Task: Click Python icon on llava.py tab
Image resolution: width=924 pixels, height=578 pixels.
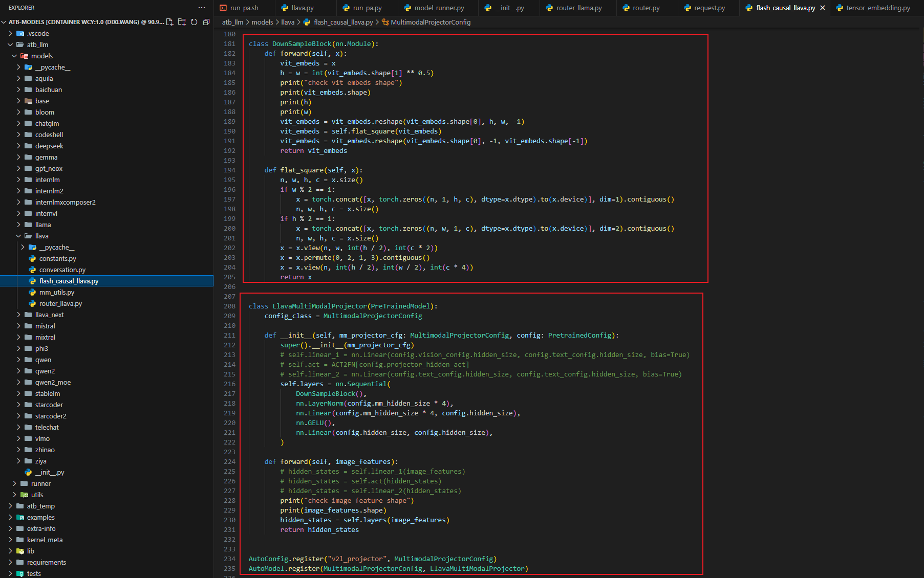Action: point(285,8)
